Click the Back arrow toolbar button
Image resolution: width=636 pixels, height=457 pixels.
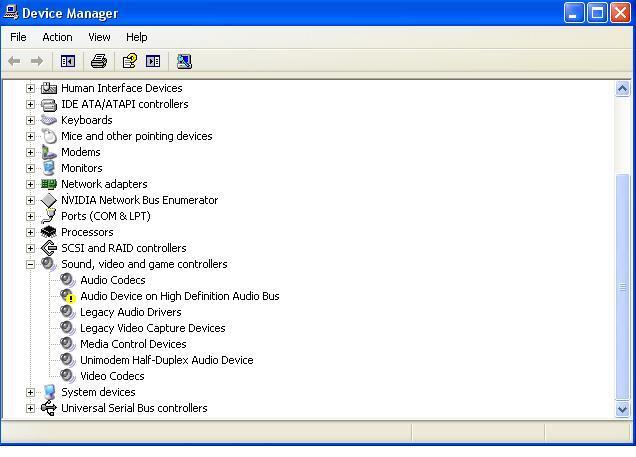click(14, 61)
